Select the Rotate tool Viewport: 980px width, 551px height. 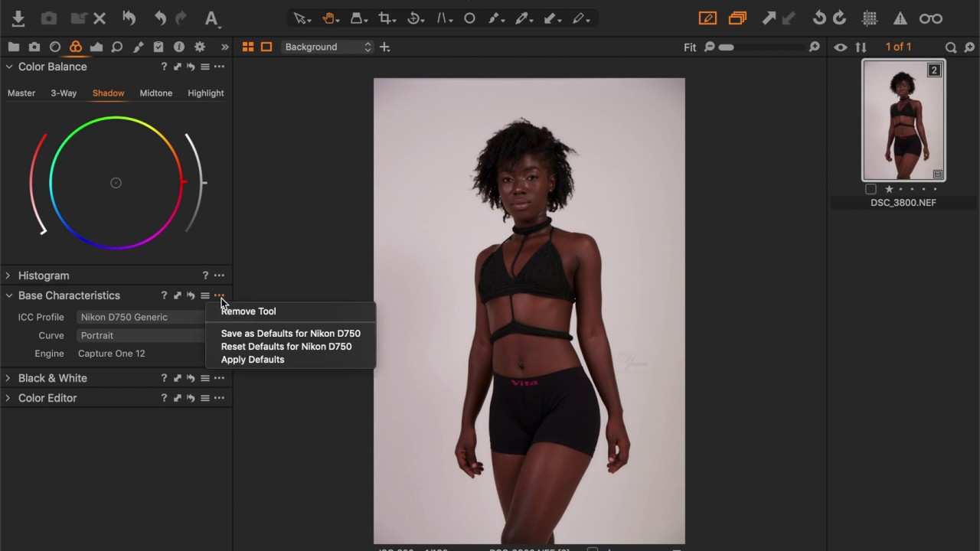[415, 18]
